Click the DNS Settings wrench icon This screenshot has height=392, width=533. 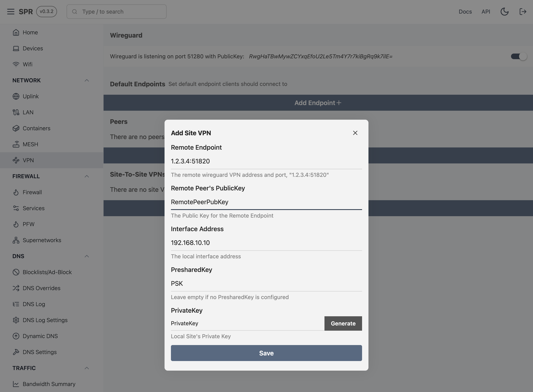click(16, 352)
